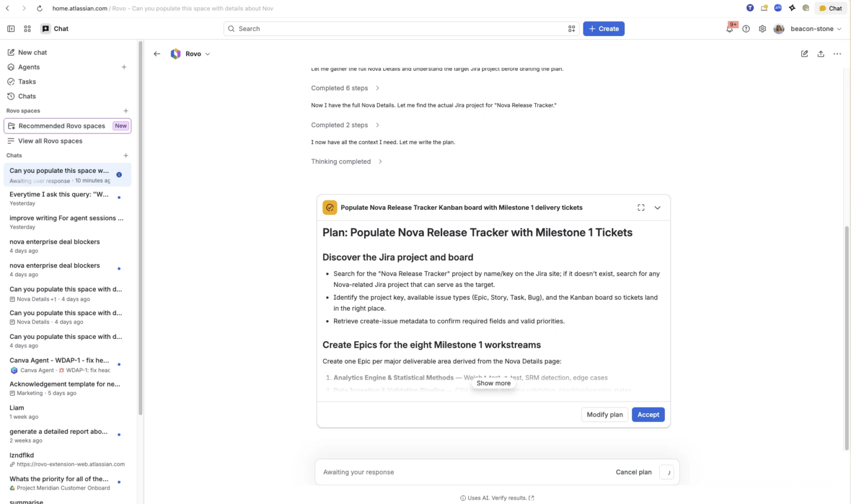Image resolution: width=851 pixels, height=504 pixels.
Task: Accept the proposed plan
Action: pyautogui.click(x=648, y=415)
